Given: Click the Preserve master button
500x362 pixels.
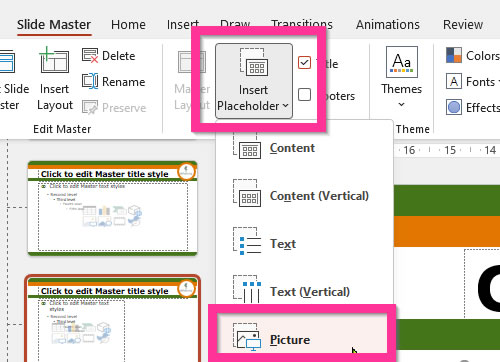Looking at the screenshot, I should (114, 108).
